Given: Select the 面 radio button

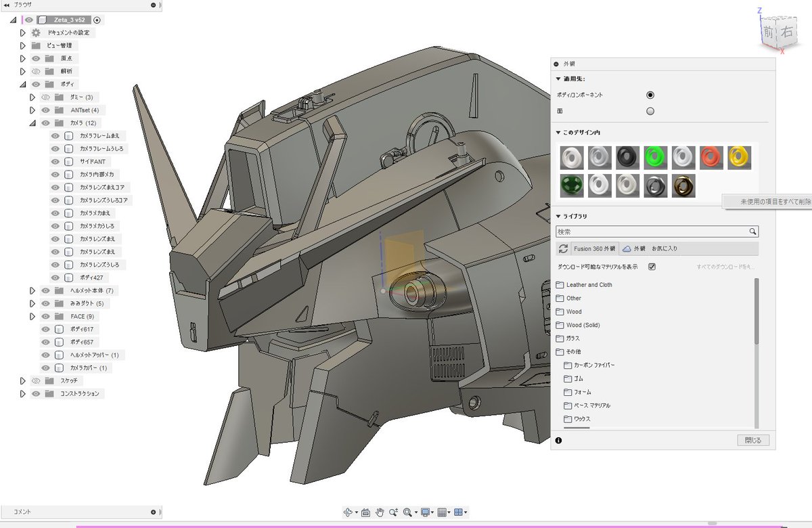Looking at the screenshot, I should point(650,111).
